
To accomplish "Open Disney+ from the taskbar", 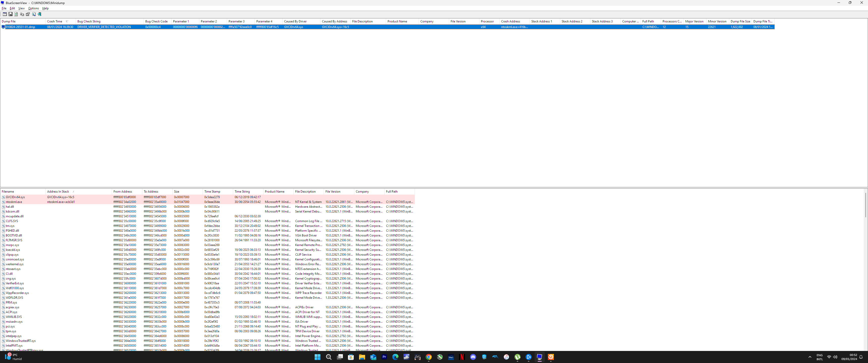I will coord(451,357).
